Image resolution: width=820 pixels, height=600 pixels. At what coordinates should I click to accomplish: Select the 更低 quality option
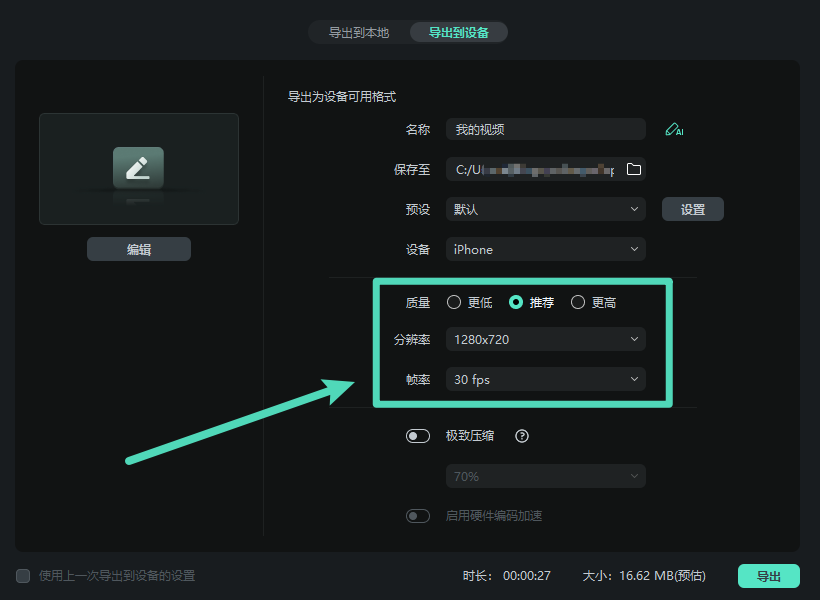click(x=455, y=301)
